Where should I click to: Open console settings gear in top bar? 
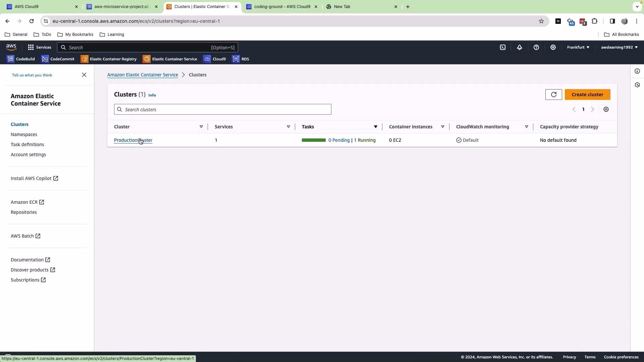pyautogui.click(x=553, y=47)
